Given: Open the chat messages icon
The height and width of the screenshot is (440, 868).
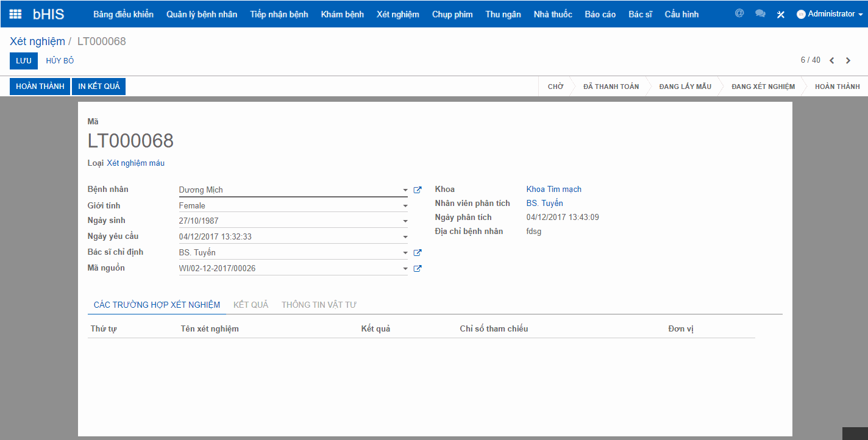Looking at the screenshot, I should click(760, 13).
